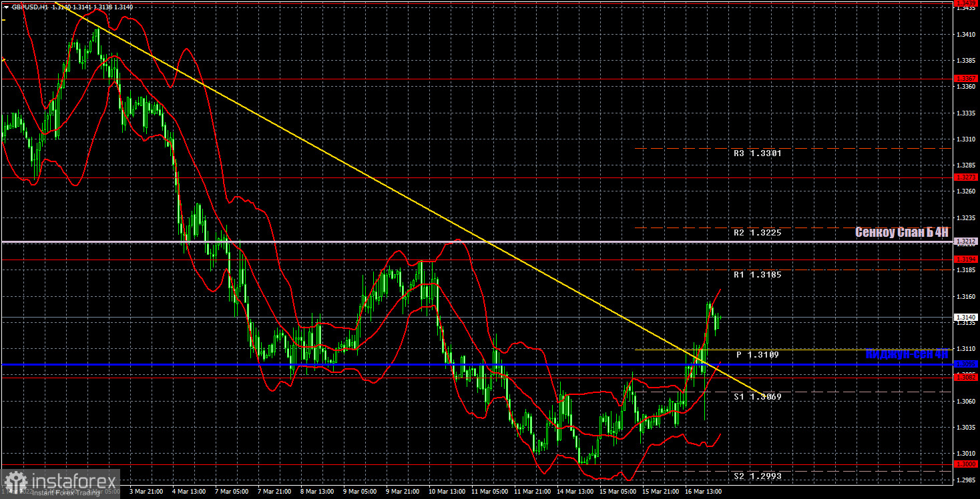Click the 16 Mar 13:00 time label

click(703, 492)
